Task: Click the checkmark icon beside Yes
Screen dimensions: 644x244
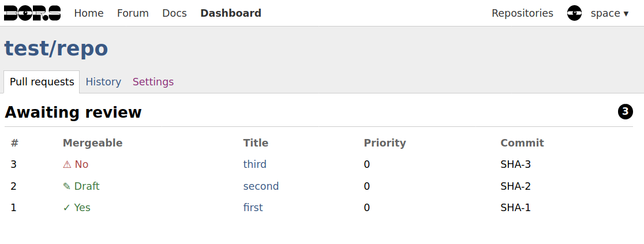Action: (x=67, y=208)
